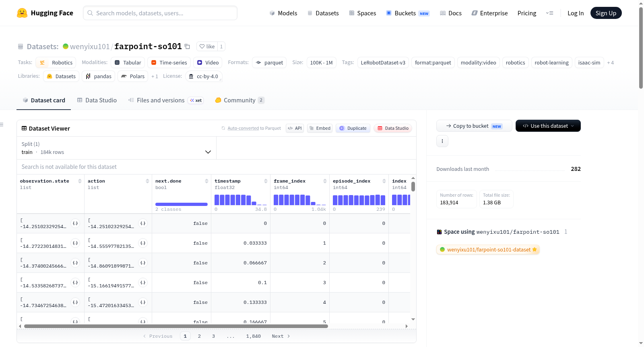The height and width of the screenshot is (347, 644).
Task: Open the like count number
Action: (221, 46)
